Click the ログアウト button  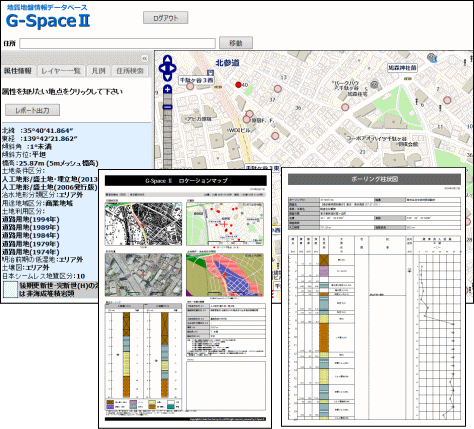click(x=166, y=18)
